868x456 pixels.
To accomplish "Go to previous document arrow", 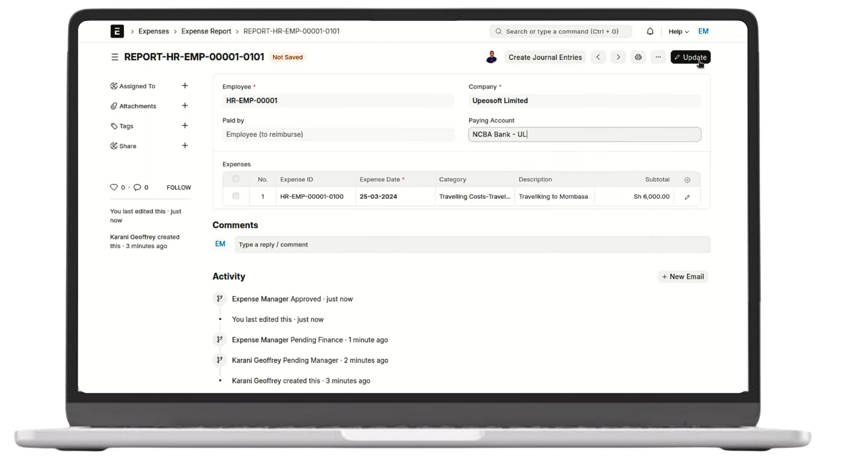I will pyautogui.click(x=598, y=57).
